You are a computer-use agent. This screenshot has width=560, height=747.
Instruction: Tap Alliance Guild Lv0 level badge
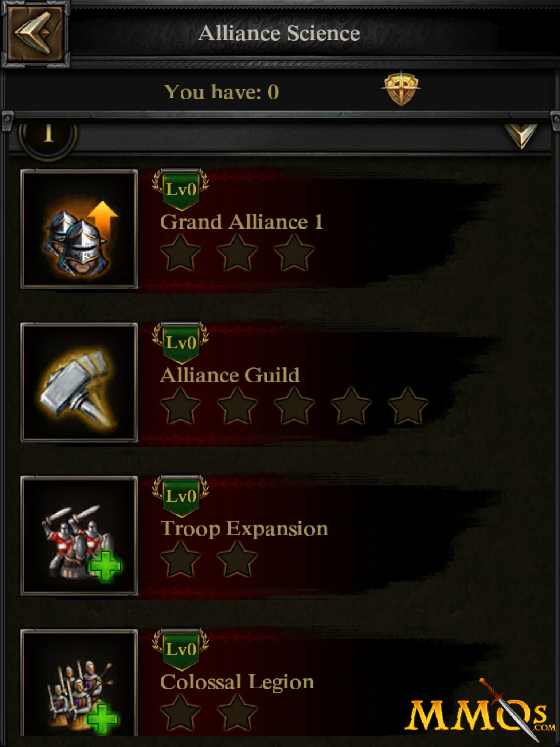pos(181,343)
